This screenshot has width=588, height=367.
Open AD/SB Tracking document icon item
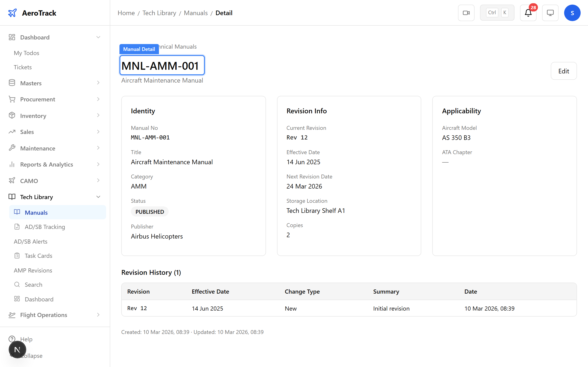coord(17,227)
